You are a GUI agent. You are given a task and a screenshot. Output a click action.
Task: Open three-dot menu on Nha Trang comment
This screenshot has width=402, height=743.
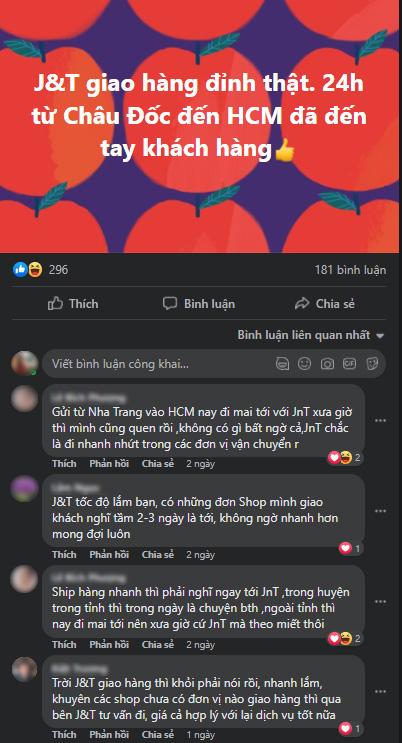click(x=380, y=421)
